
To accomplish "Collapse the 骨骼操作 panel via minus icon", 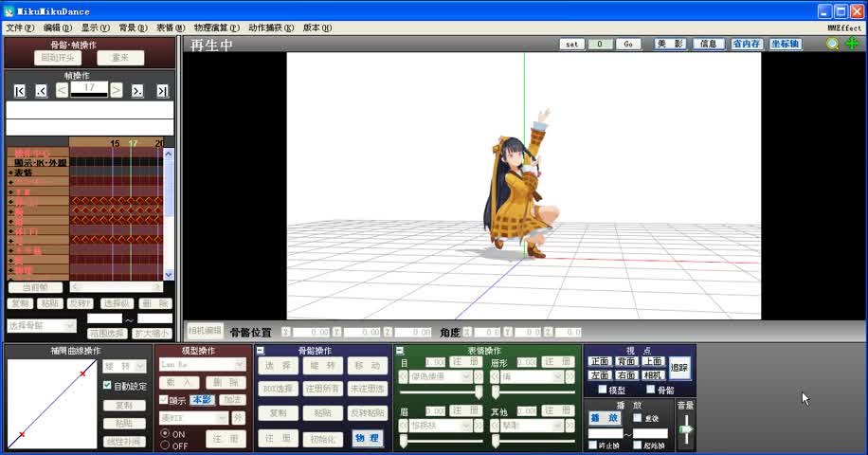I will pos(261,351).
